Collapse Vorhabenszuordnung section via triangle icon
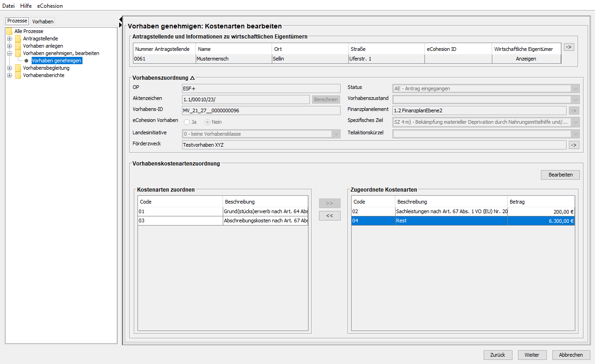Screen dimensions: 595x364 click(193, 78)
